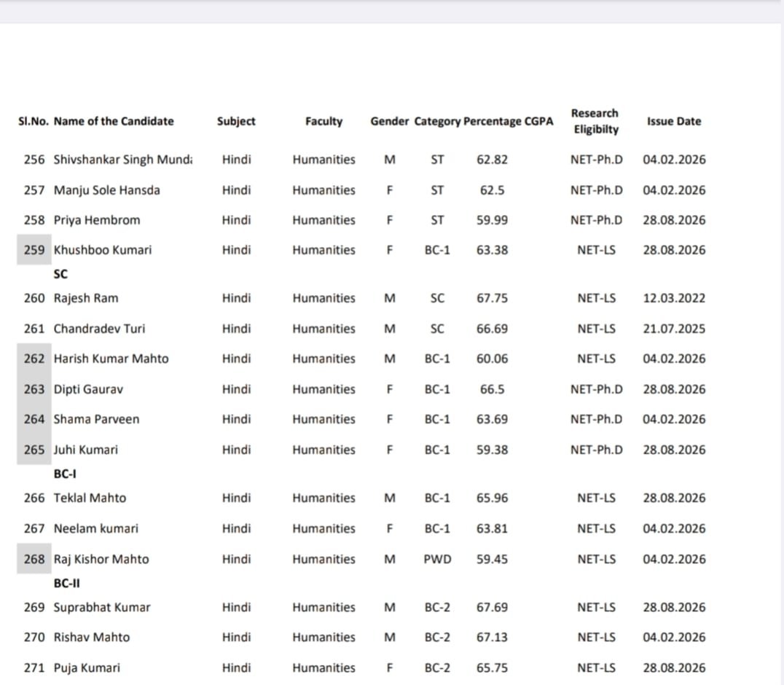Click the Gender column header
The width and height of the screenshot is (784, 685).
[x=390, y=121]
